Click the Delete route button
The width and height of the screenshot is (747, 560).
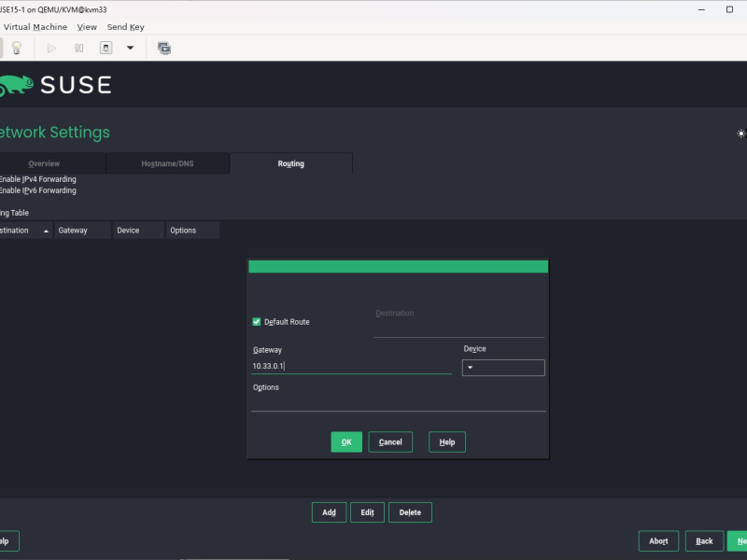[x=410, y=512]
